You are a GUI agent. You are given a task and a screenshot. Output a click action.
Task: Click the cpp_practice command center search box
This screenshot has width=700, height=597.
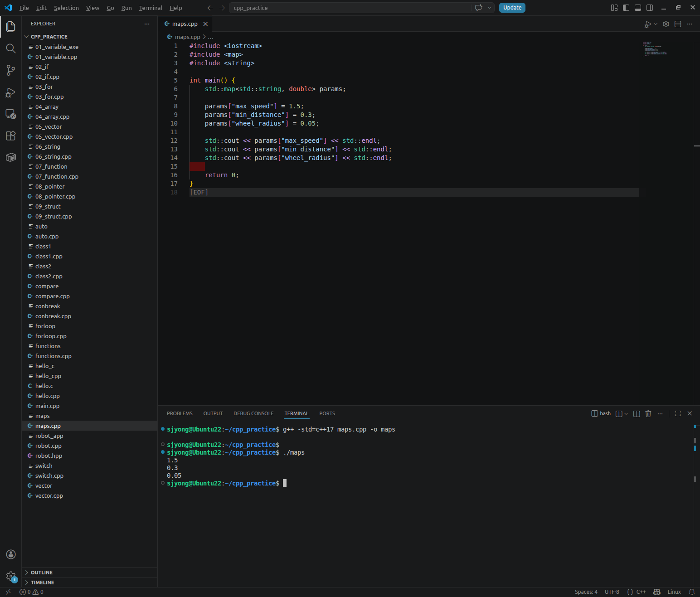coord(350,8)
